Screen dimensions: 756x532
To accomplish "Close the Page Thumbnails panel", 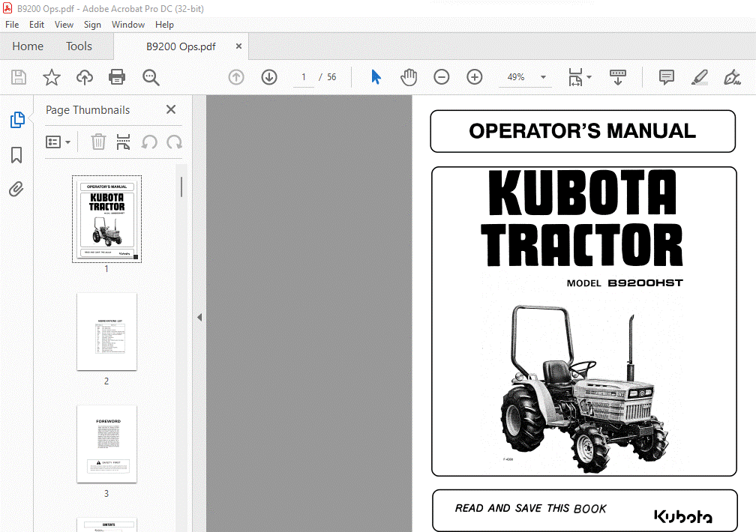I will [x=171, y=109].
